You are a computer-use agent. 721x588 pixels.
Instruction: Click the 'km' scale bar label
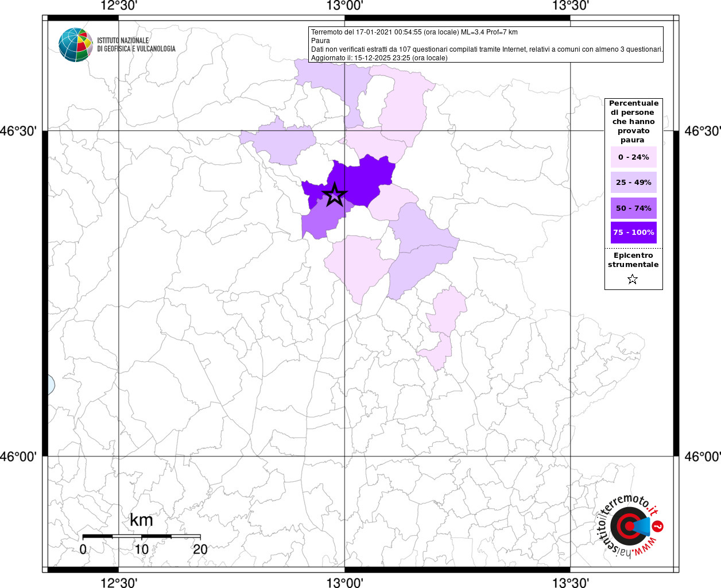(x=141, y=520)
